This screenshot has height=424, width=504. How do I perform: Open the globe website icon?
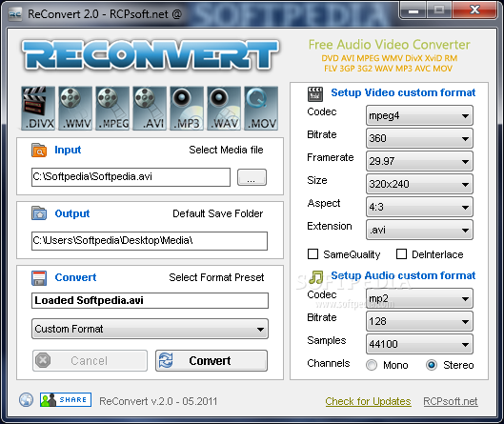pyautogui.click(x=26, y=400)
